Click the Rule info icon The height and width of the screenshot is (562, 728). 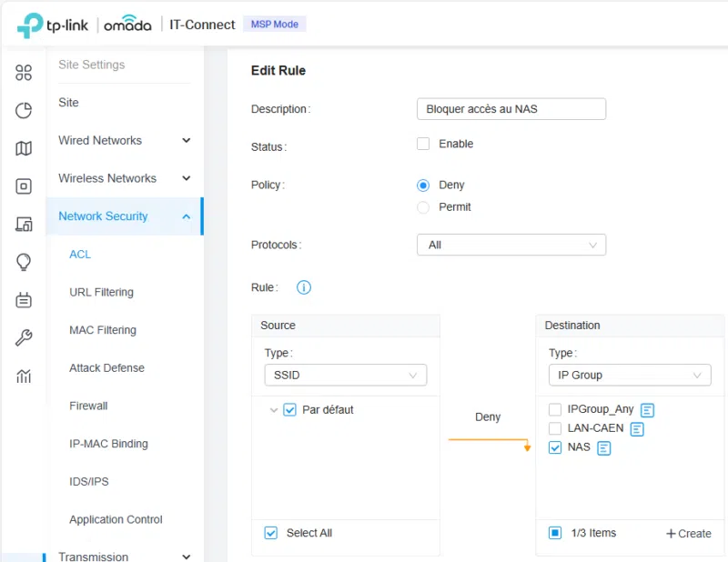(x=304, y=287)
